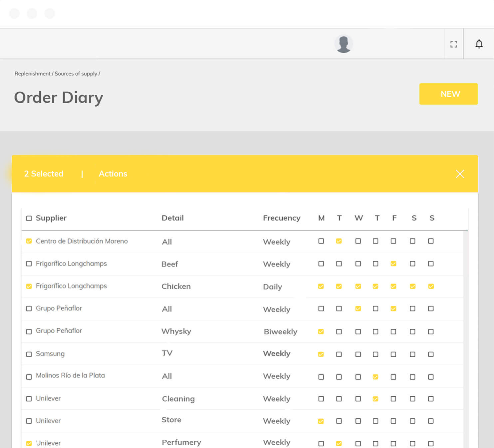Screen dimensions: 494x448
Task: Select Frigorífico Longchamps Beef row checkbox
Action: pos(29,263)
